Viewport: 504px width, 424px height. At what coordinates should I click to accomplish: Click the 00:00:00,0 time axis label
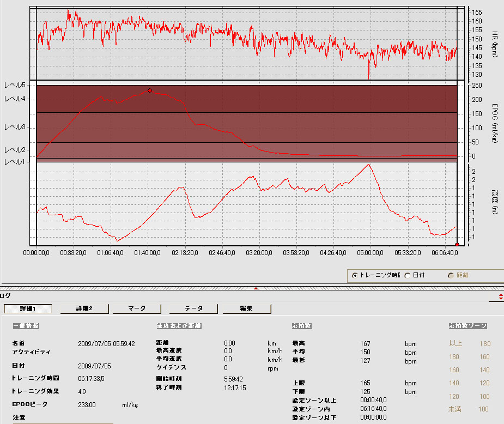(x=36, y=253)
